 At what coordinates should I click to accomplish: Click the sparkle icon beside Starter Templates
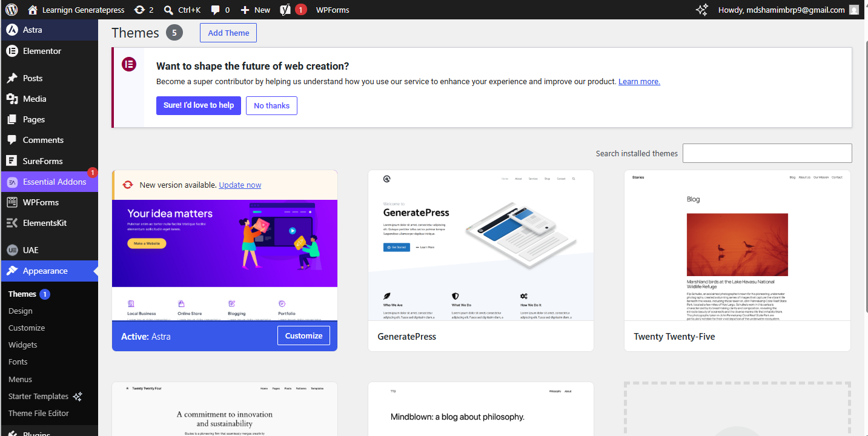click(x=77, y=397)
